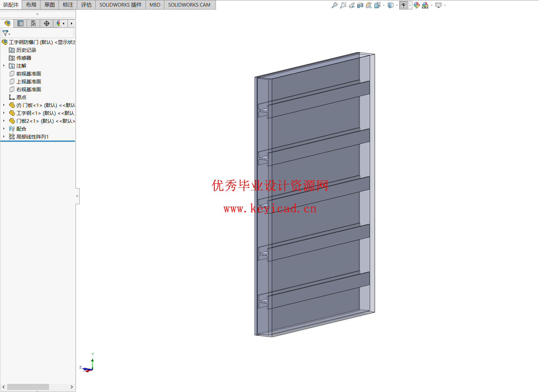Expand the (f) 门板<1> component
The width and height of the screenshot is (539, 392).
pyautogui.click(x=4, y=105)
